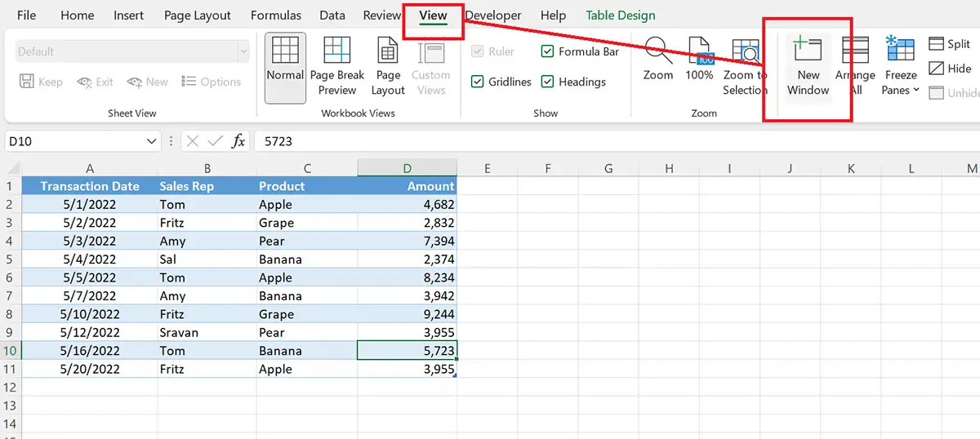The height and width of the screenshot is (439, 980).
Task: Expand the Sheet View Default dropdown
Action: point(243,51)
